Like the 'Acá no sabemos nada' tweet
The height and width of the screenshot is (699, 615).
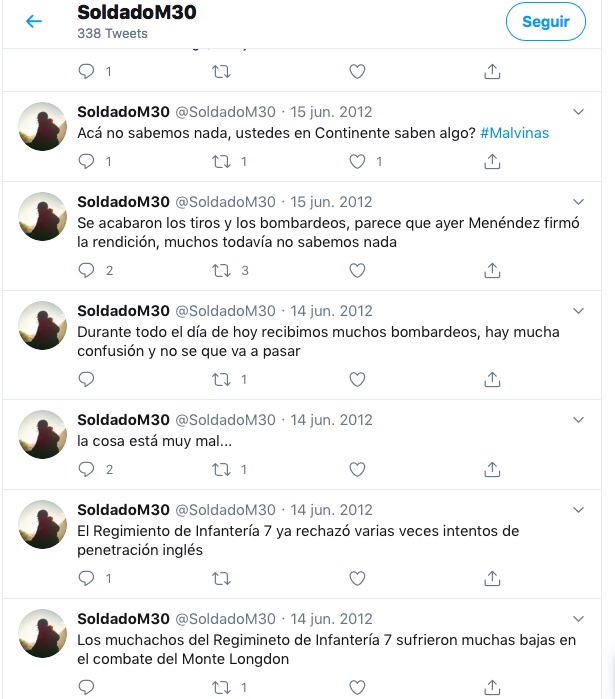pos(357,161)
